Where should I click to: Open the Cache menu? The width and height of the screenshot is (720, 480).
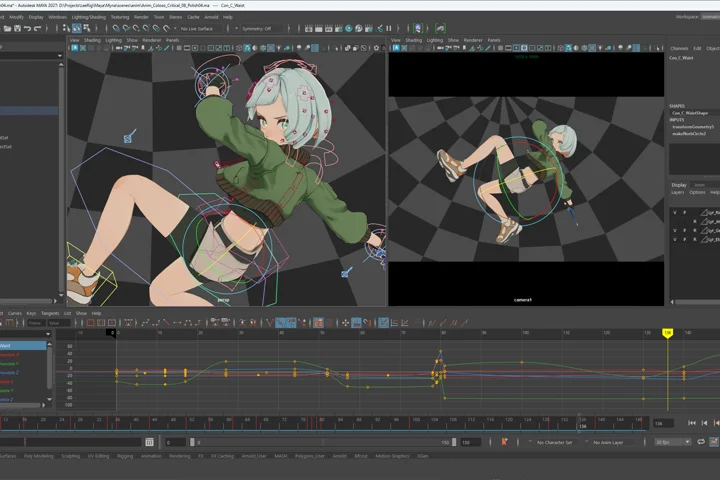click(193, 17)
